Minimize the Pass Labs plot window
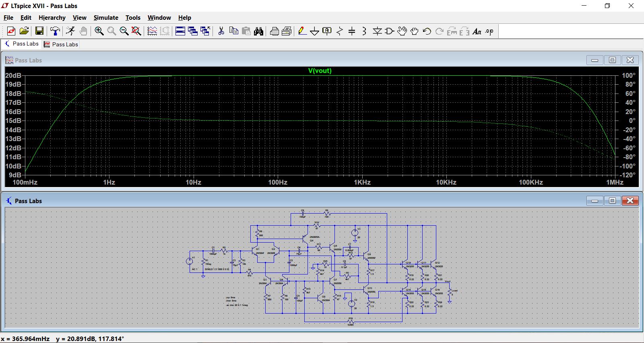 pyautogui.click(x=594, y=60)
